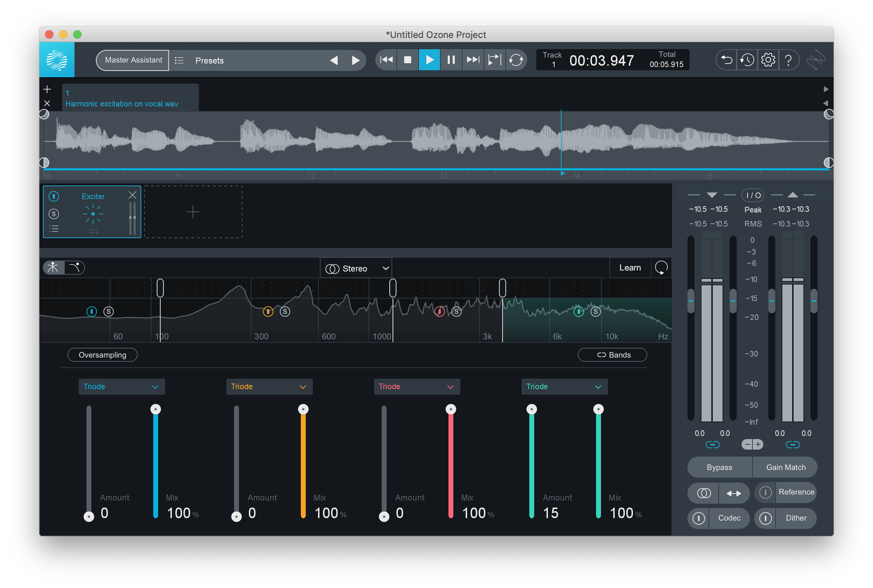This screenshot has width=873, height=588.
Task: Open the undo history
Action: [747, 60]
